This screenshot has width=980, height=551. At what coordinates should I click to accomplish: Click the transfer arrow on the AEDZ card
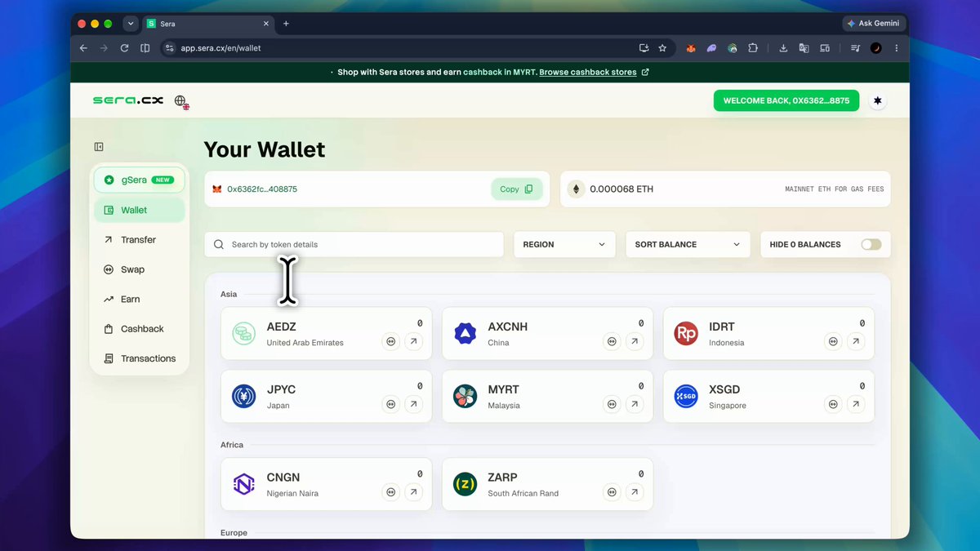(413, 342)
